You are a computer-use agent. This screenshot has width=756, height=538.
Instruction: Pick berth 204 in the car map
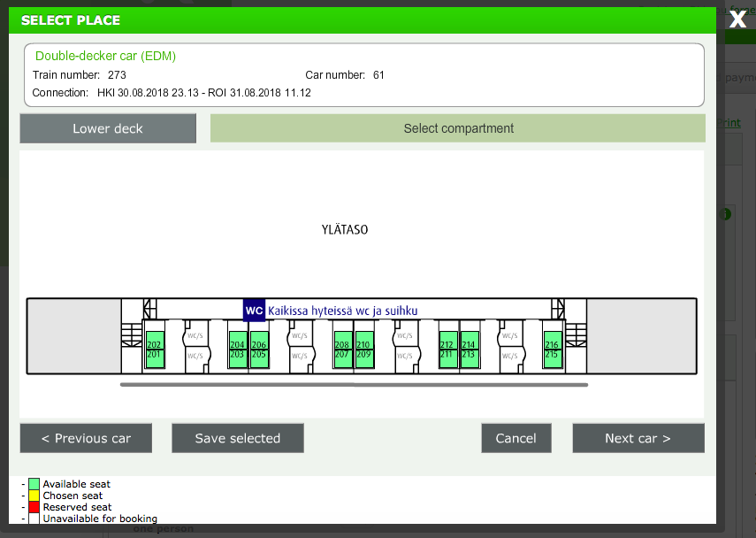click(237, 344)
